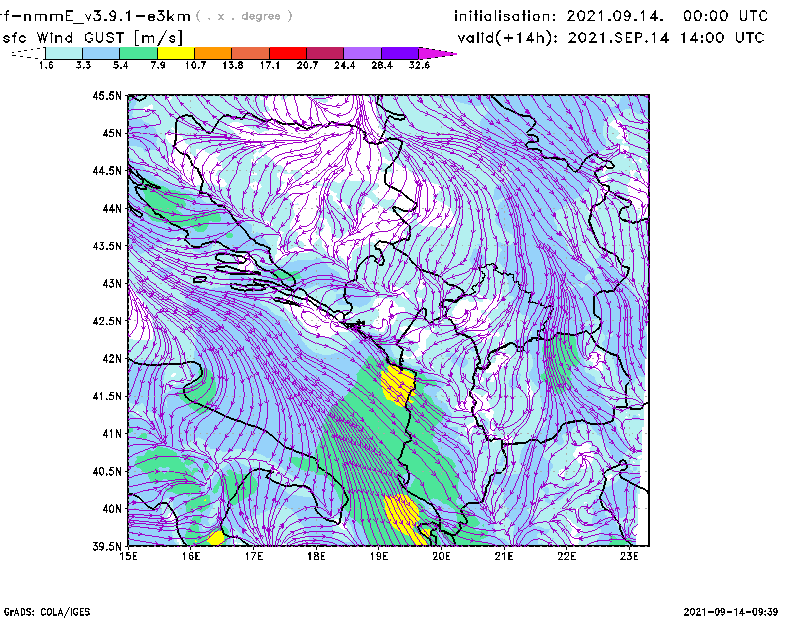Pick the salmon legend swatch after 13.8
This screenshot has height=618, width=800.
pos(251,53)
